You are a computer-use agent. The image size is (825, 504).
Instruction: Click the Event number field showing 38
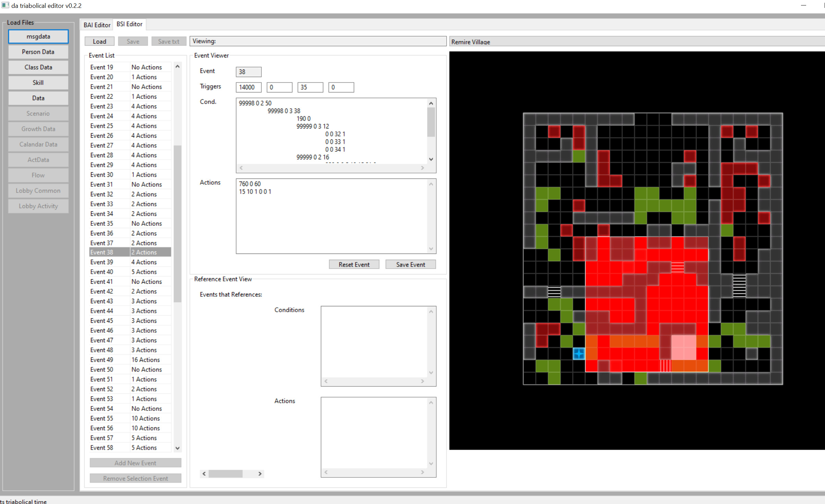248,72
